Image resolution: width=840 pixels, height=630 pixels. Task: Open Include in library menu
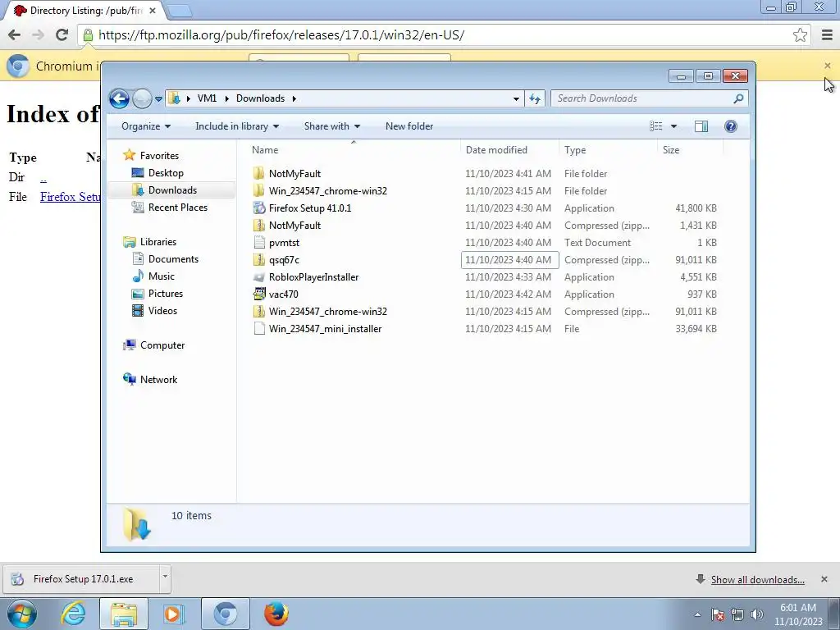click(x=237, y=126)
